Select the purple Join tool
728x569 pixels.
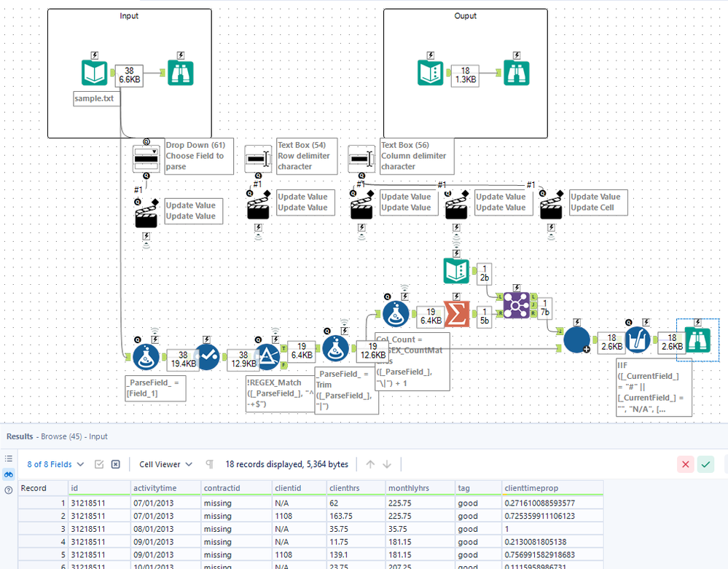click(x=516, y=305)
